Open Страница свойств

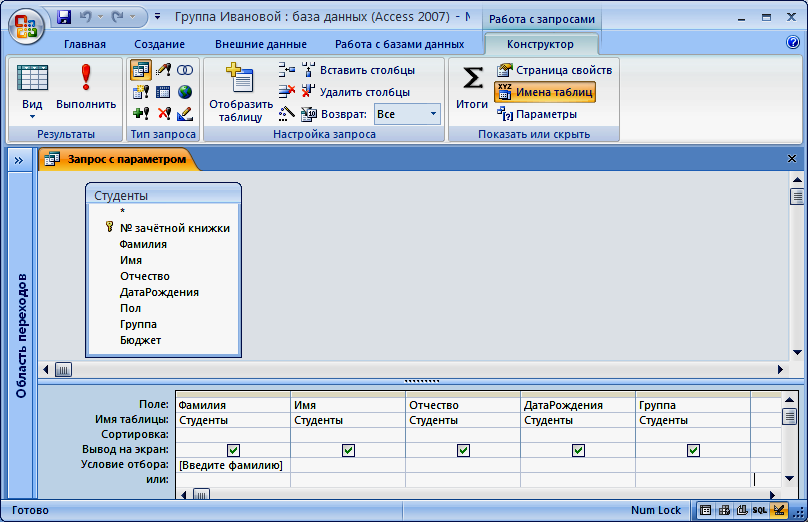coord(554,70)
